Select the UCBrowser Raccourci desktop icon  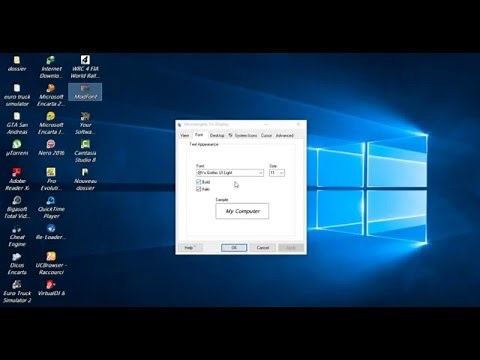(51, 264)
